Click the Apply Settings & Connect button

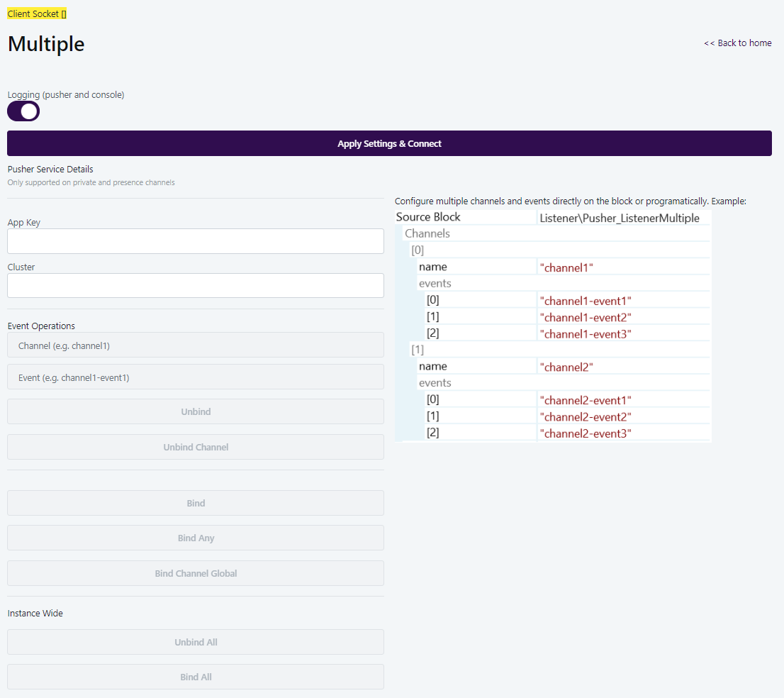389,143
